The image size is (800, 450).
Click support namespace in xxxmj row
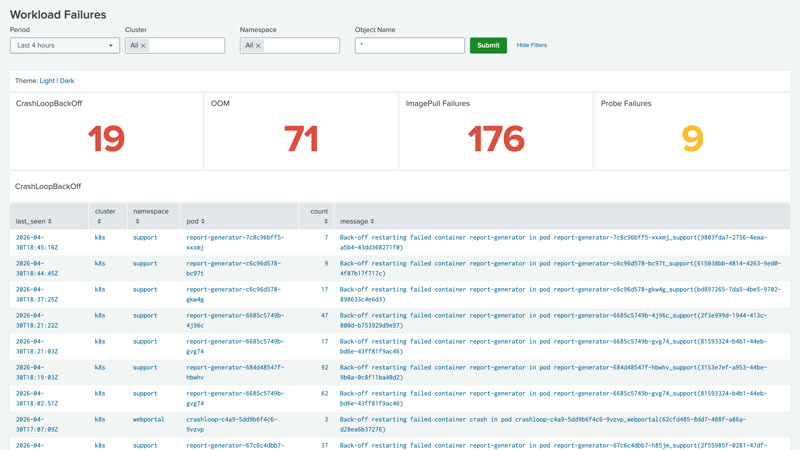pyautogui.click(x=145, y=237)
